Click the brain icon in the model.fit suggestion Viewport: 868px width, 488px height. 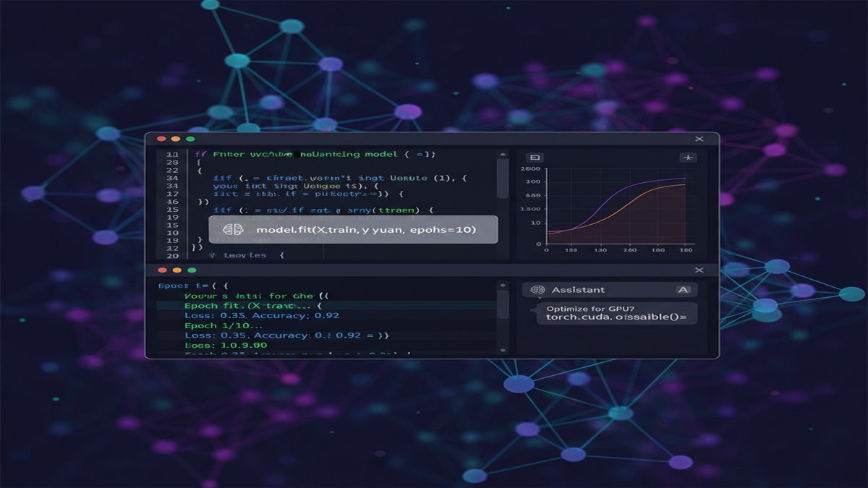point(232,229)
